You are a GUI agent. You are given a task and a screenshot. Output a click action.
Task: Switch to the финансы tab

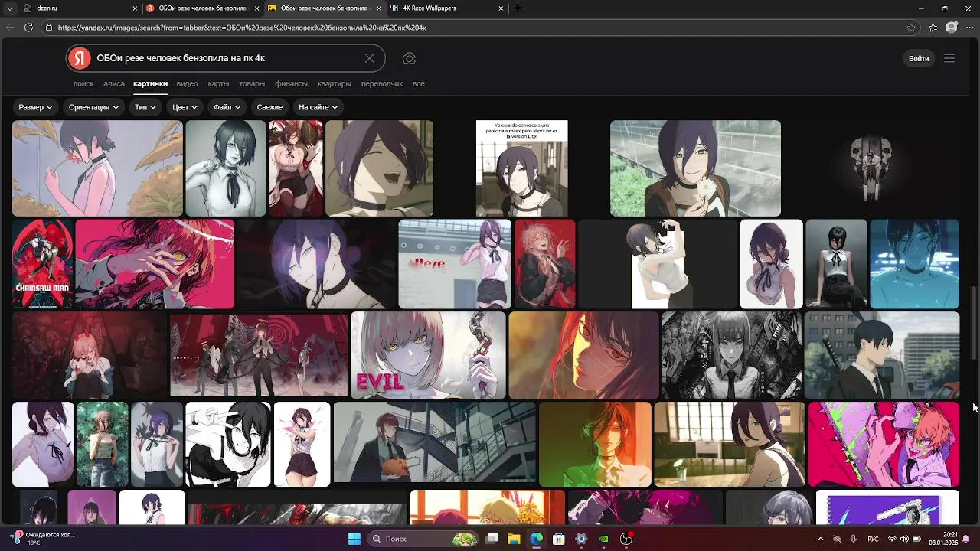point(292,83)
